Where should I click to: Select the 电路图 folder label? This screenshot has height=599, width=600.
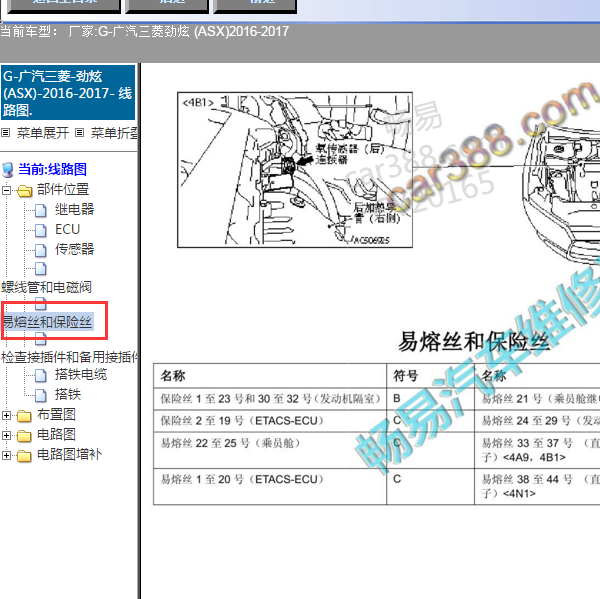56,434
